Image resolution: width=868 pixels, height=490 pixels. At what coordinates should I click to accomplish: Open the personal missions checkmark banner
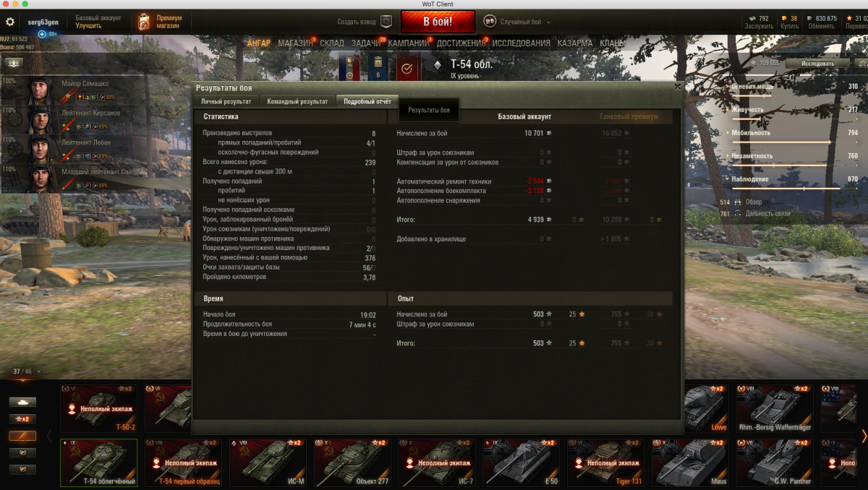coord(407,69)
